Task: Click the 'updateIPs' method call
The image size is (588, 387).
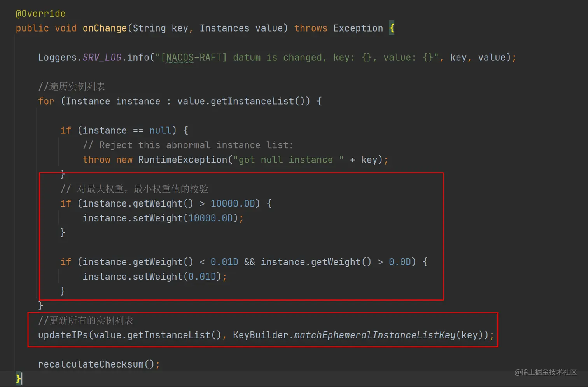Action: coord(63,335)
